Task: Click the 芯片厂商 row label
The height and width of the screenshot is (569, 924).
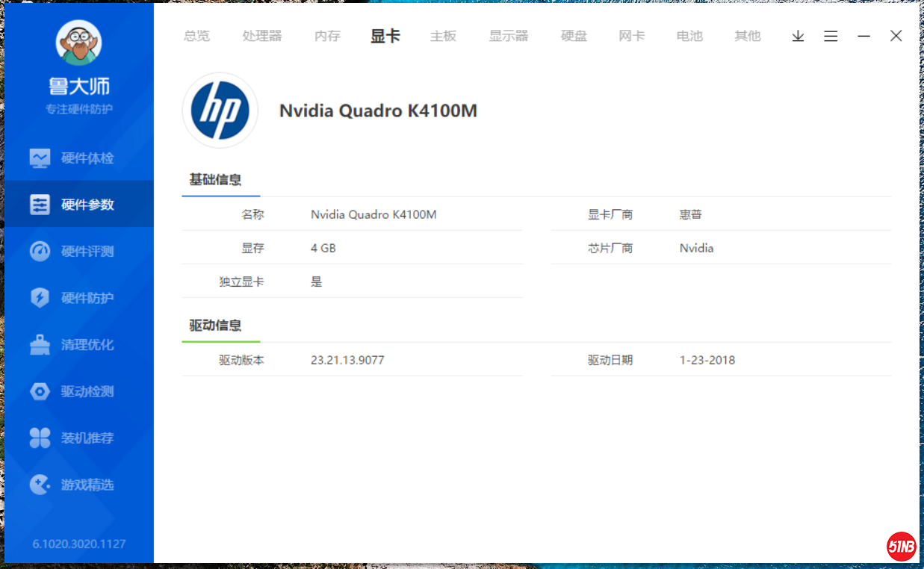Action: (x=610, y=248)
